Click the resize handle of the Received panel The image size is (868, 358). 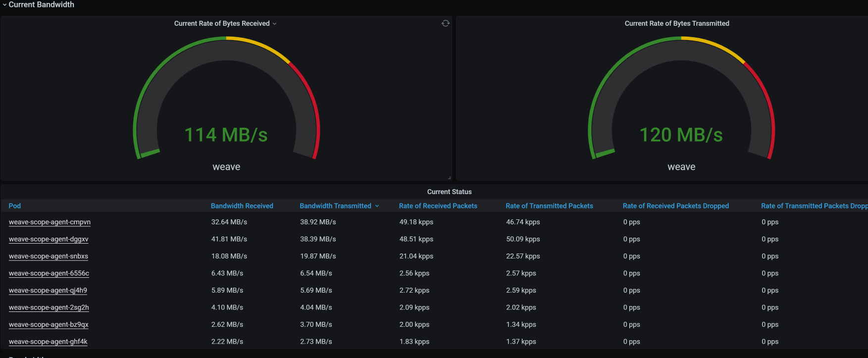point(449,177)
